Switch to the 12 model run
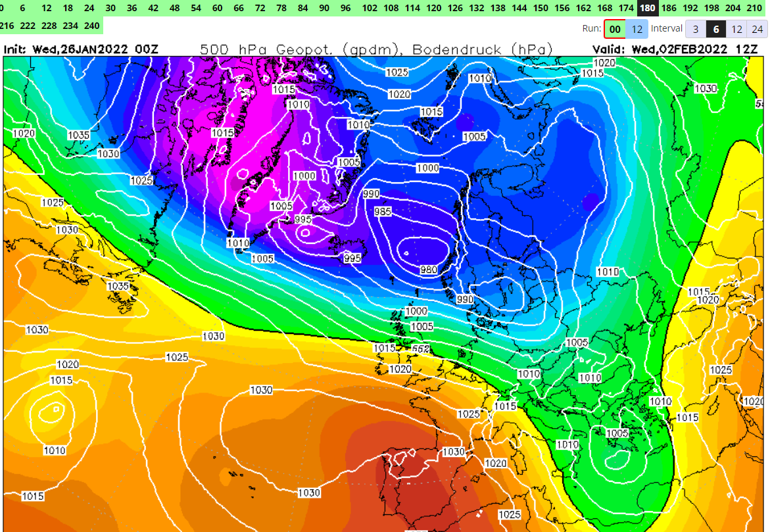Image resolution: width=770 pixels, height=532 pixels. pos(637,29)
